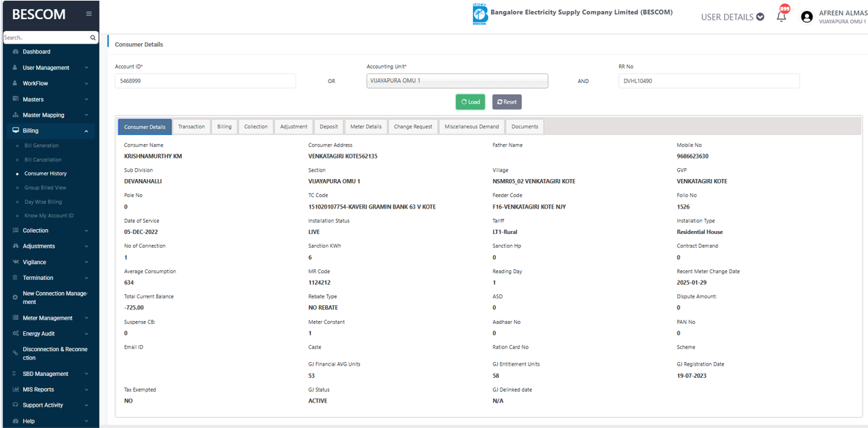Open Group Billed View under Billing

pos(45,187)
